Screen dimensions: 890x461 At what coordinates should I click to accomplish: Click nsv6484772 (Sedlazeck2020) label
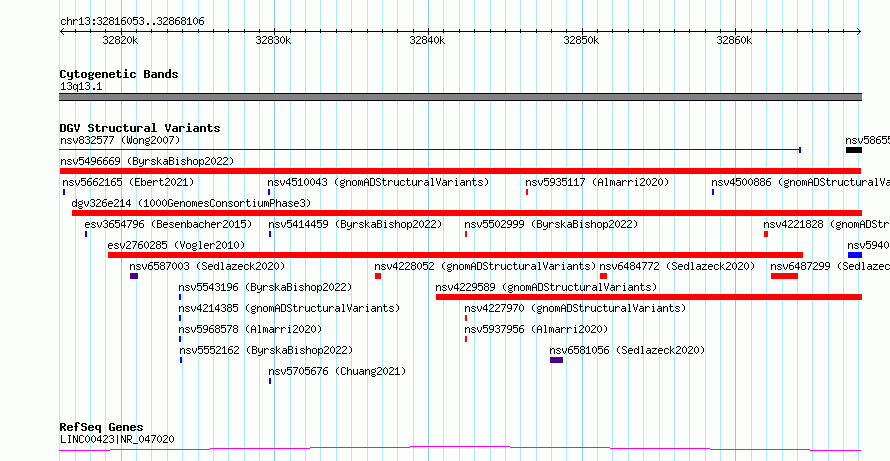tap(677, 266)
